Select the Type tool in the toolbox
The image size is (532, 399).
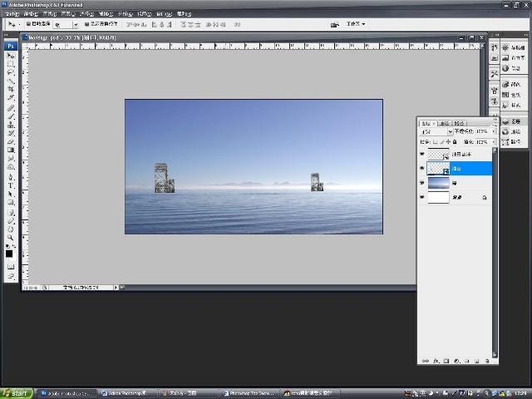11,185
